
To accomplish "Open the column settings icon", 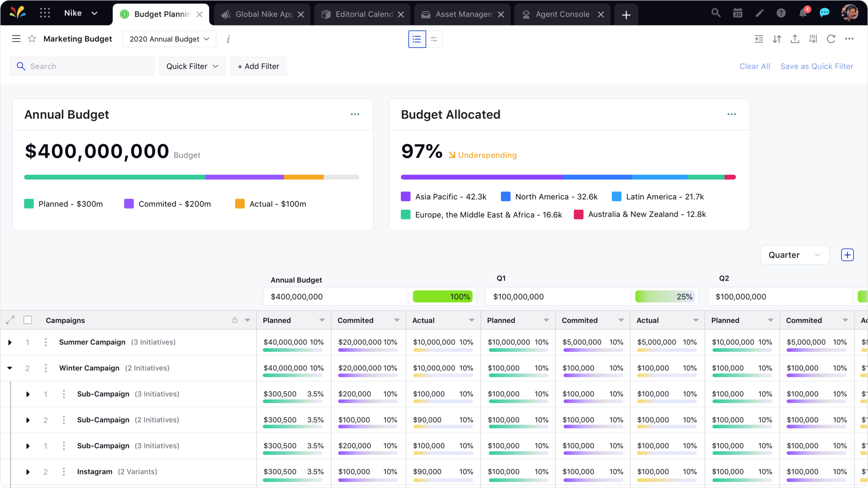I will click(x=813, y=39).
